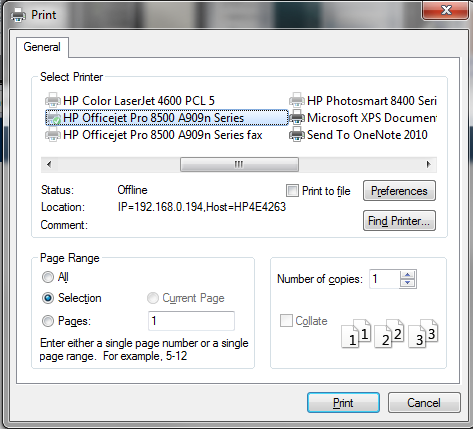Choose the Pages radio button
The width and height of the screenshot is (473, 429).
pyautogui.click(x=48, y=321)
